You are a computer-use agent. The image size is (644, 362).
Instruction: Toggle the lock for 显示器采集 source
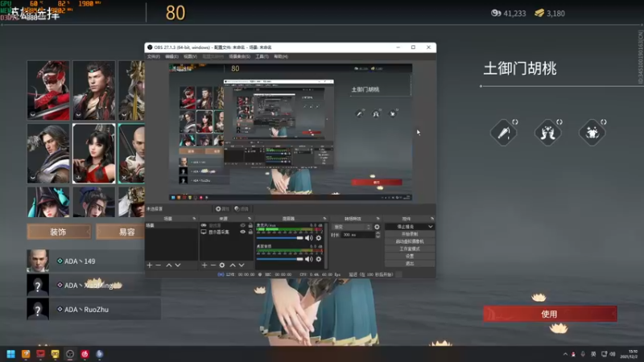pyautogui.click(x=250, y=232)
